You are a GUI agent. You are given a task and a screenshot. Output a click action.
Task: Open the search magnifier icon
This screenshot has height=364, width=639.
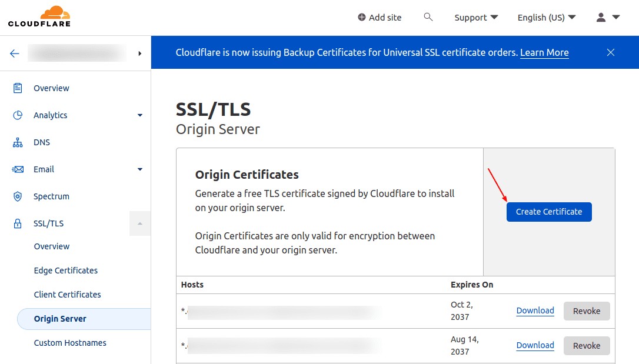428,17
